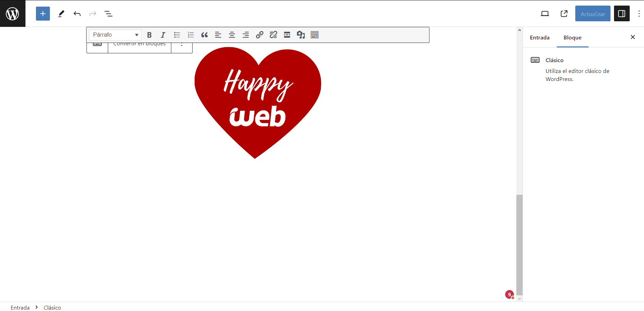The image size is (644, 311).
Task: Undo the last change
Action: coord(77,14)
